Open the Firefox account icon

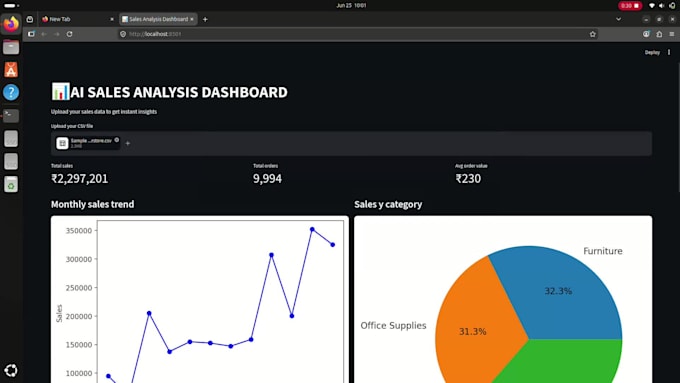[646, 34]
